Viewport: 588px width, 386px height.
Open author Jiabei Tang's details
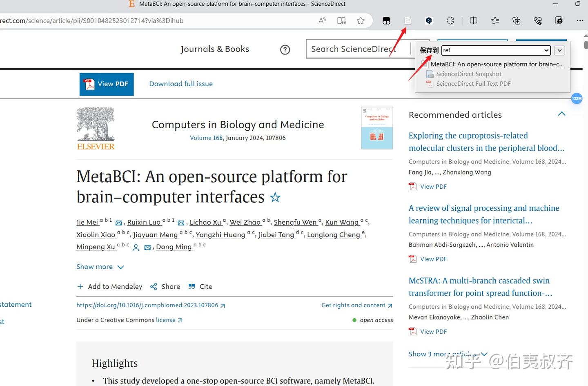tap(276, 234)
